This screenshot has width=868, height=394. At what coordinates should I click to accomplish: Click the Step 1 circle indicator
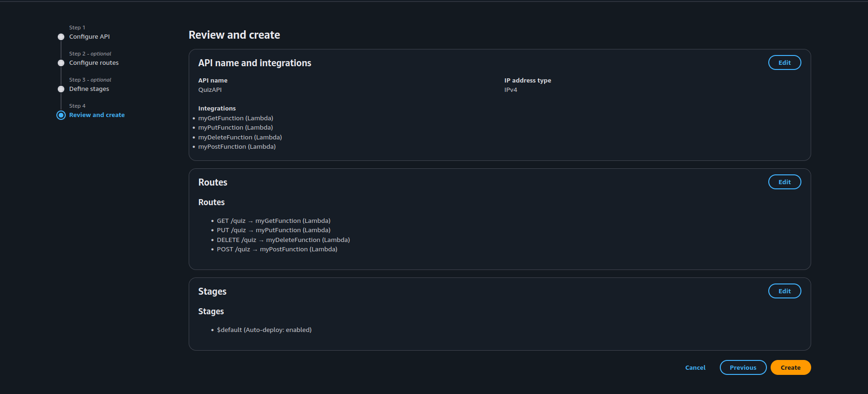(x=61, y=37)
